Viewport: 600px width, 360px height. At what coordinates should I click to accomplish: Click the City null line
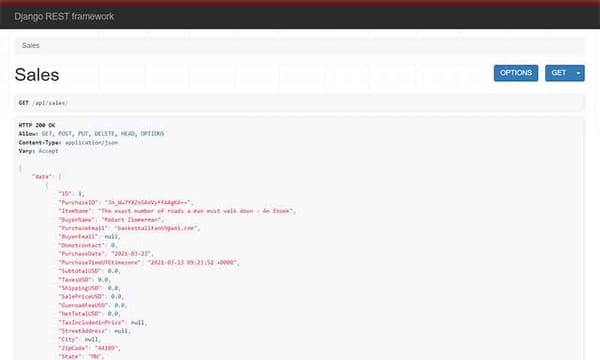(x=80, y=340)
